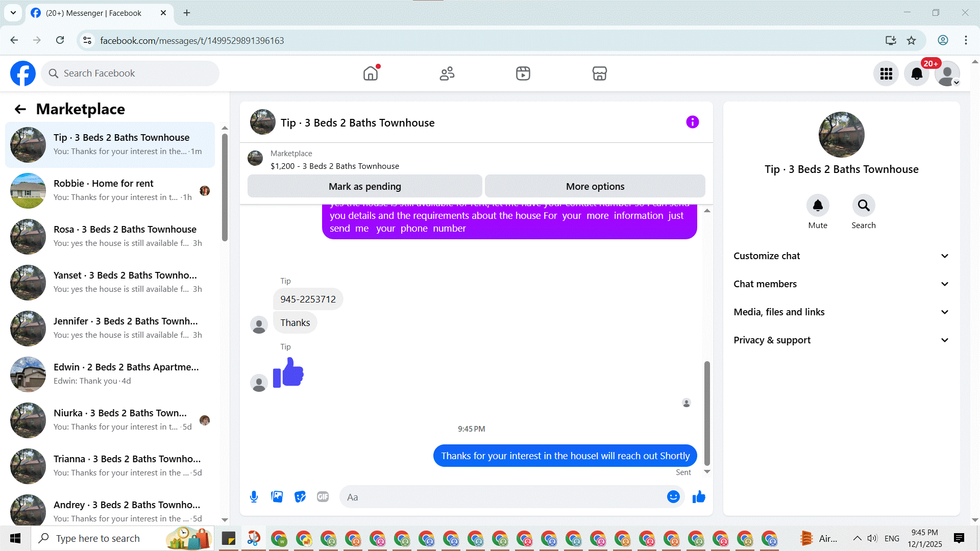This screenshot has height=551, width=980.
Task: Go back in browser history
Action: [x=14, y=40]
